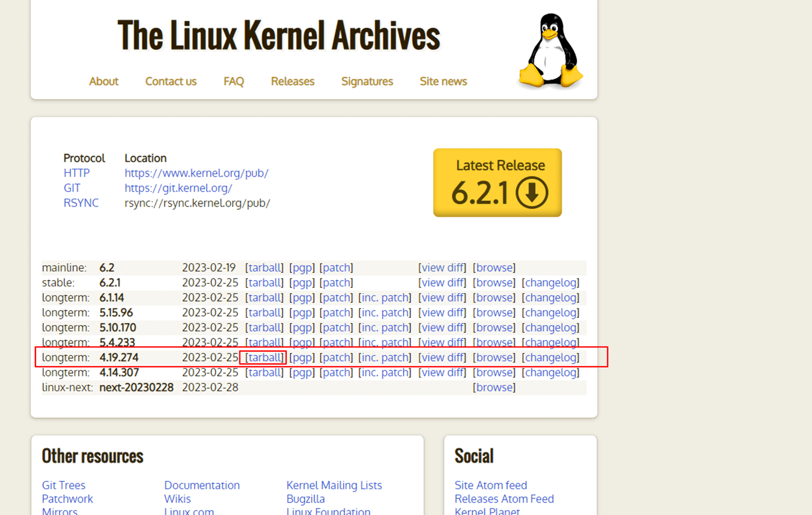Download tarball for longterm 5.15.96
The width and height of the screenshot is (812, 515).
point(264,313)
